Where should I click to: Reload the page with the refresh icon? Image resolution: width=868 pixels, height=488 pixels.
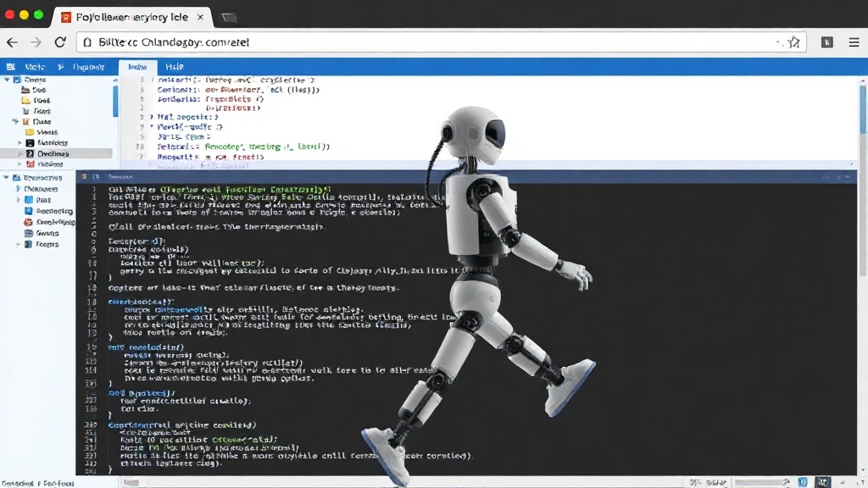tap(60, 42)
